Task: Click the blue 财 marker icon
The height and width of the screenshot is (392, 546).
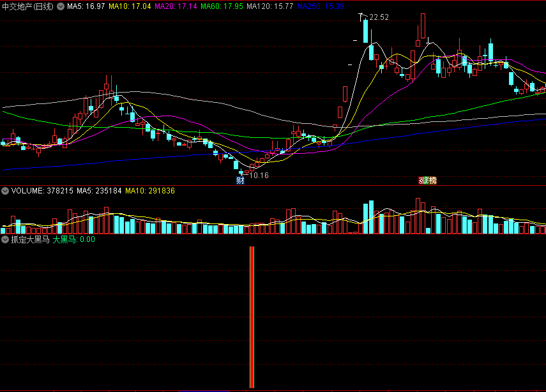Action: pyautogui.click(x=240, y=180)
